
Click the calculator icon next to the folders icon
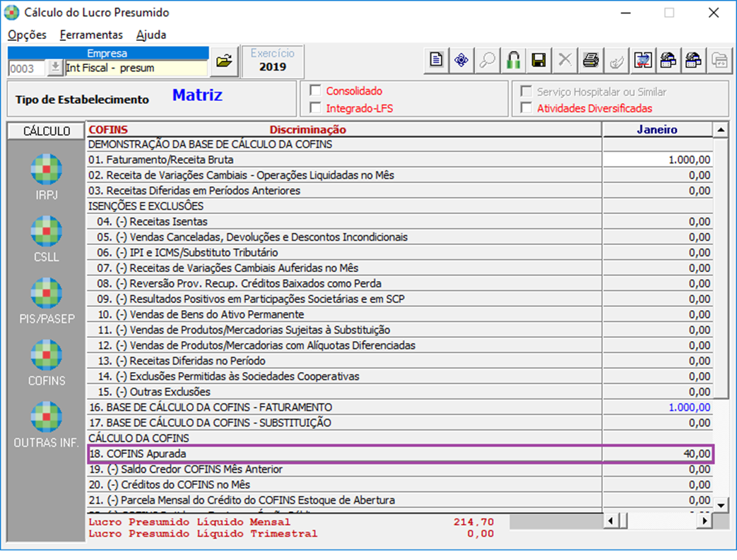pyautogui.click(x=694, y=60)
